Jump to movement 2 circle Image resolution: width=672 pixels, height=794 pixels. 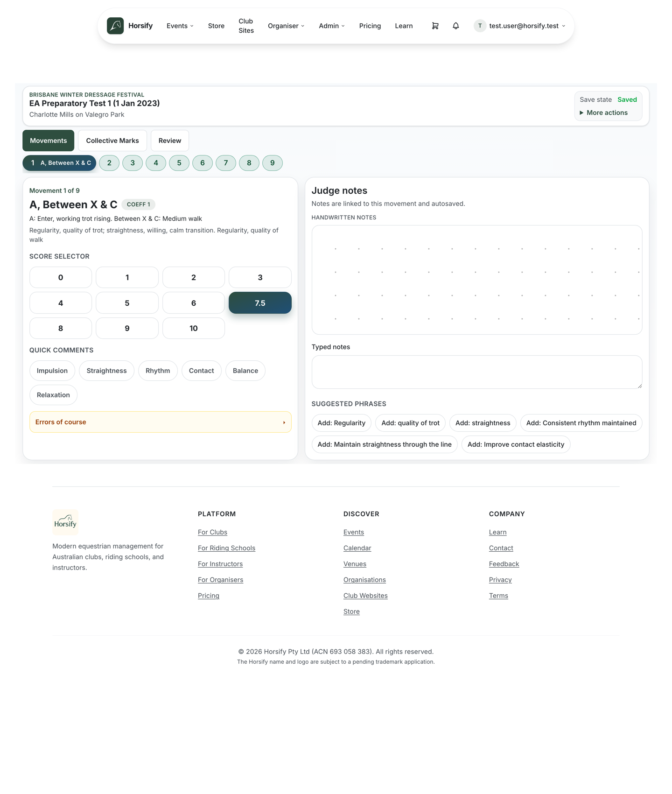pos(109,163)
